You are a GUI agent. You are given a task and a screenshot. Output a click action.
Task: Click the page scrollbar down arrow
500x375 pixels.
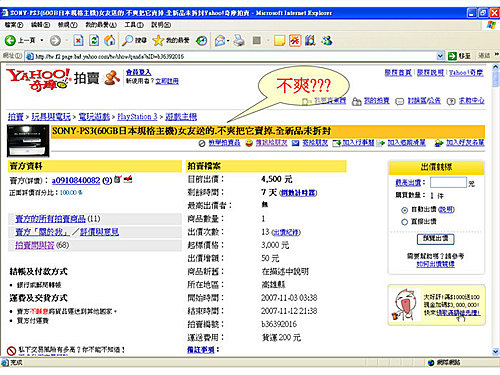click(x=496, y=351)
